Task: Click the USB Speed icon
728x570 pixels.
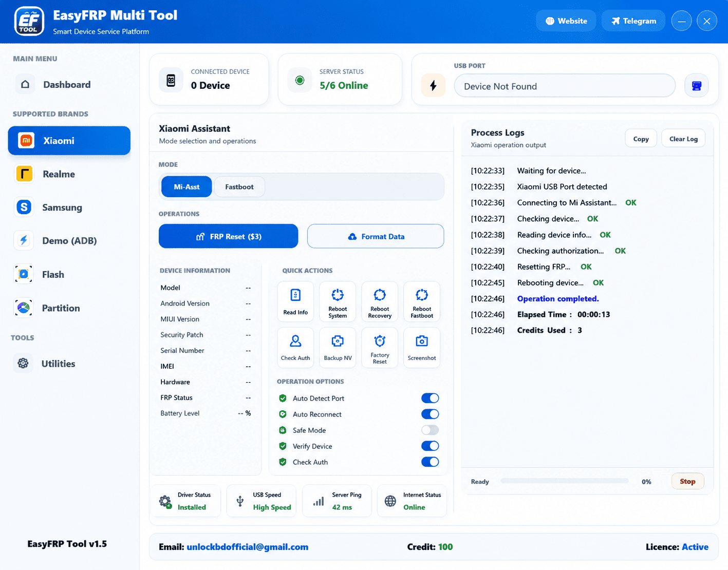Action: [x=240, y=501]
